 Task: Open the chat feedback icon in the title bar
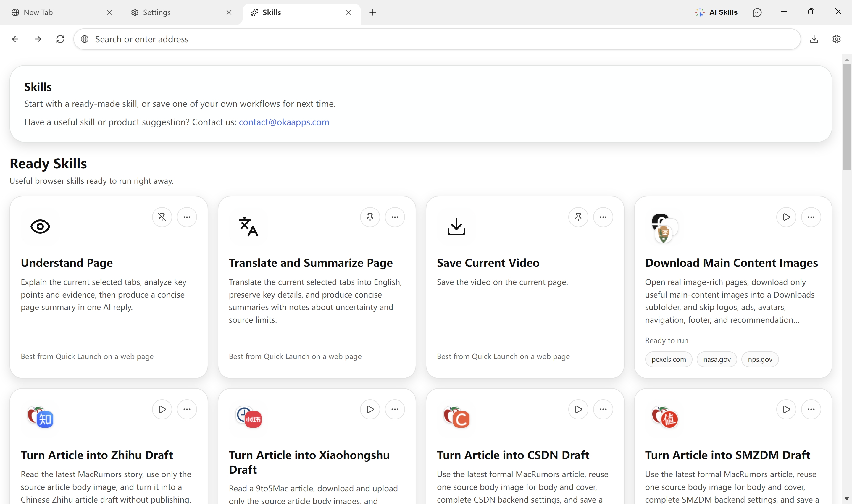[x=757, y=12]
